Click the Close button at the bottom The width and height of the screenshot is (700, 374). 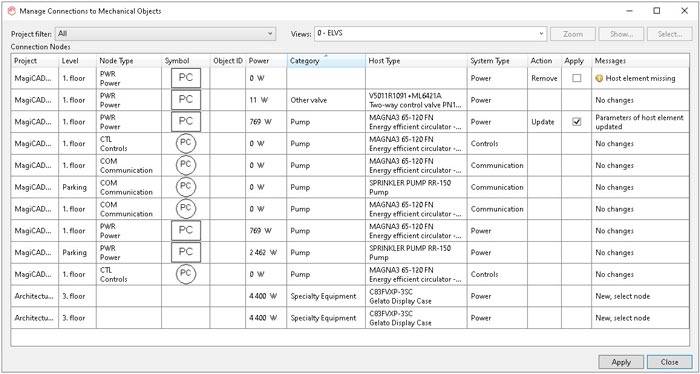pos(669,362)
